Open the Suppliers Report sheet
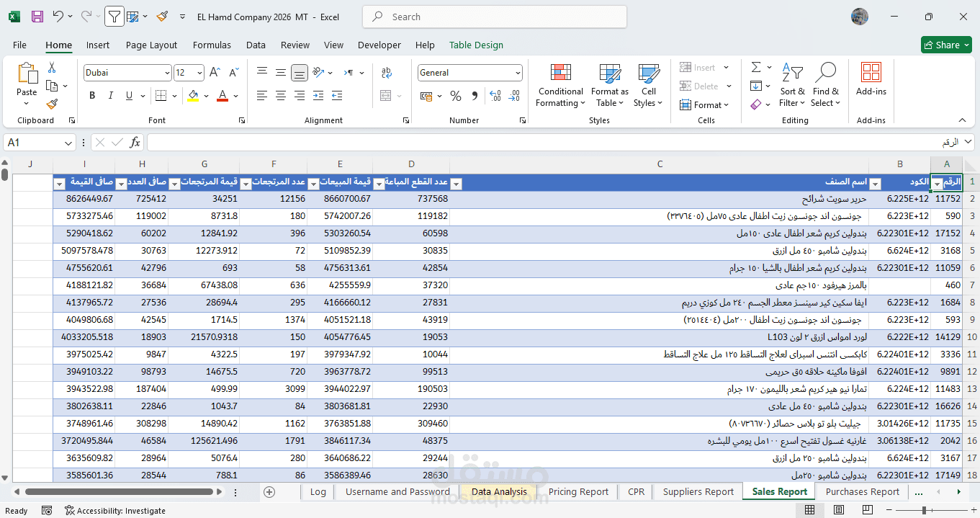Image resolution: width=980 pixels, height=518 pixels. (698, 491)
